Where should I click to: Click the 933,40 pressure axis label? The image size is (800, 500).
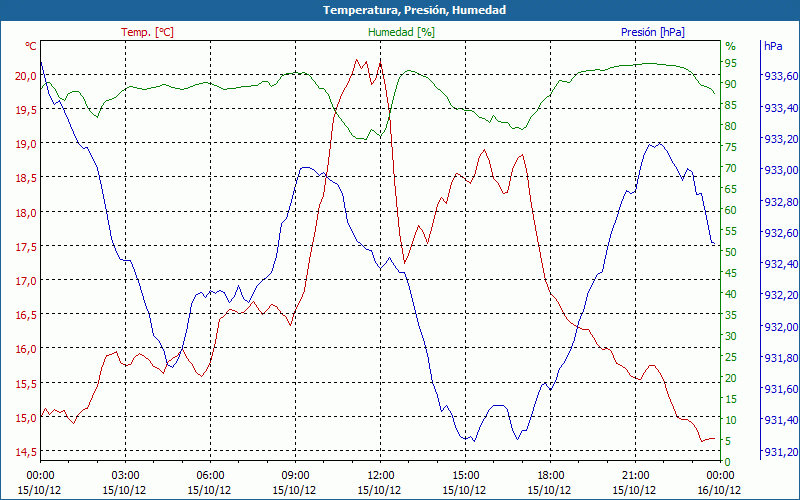[781, 108]
